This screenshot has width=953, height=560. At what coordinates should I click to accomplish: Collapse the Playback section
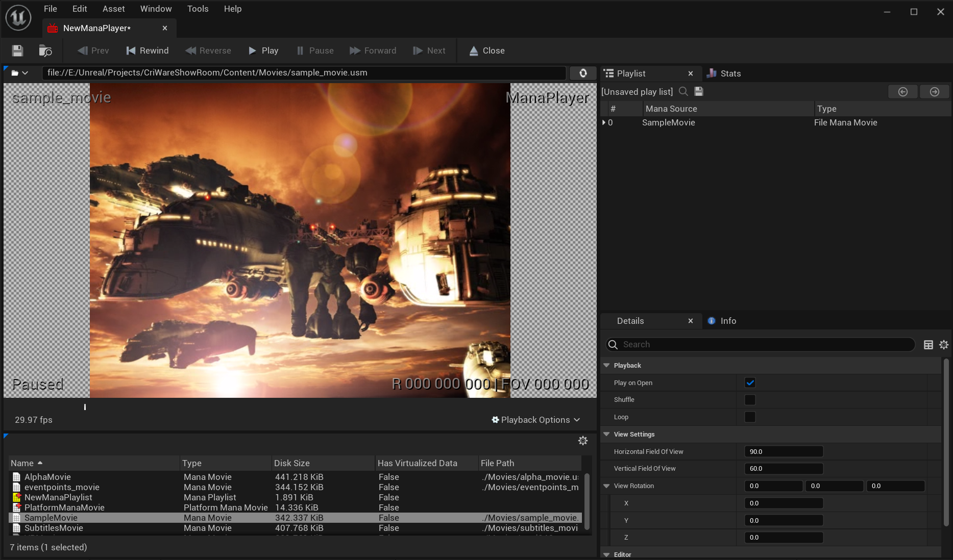[x=606, y=365]
